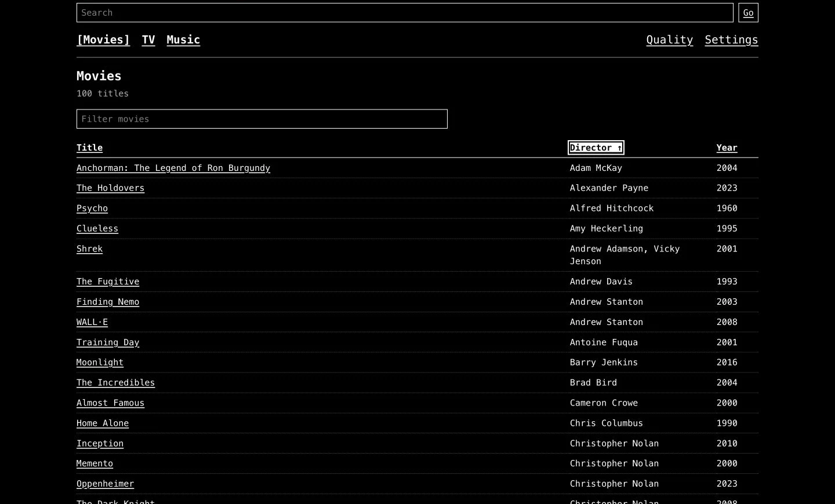Open The Holdovers movie page
The image size is (835, 504).
tap(110, 188)
